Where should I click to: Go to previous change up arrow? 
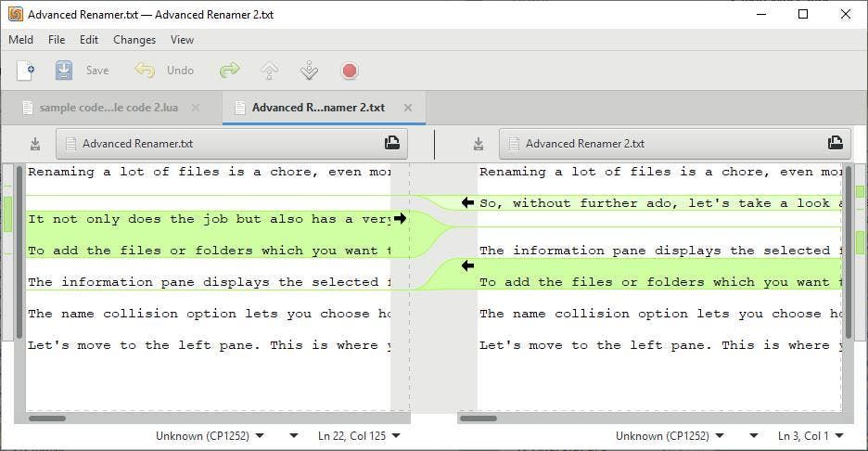click(269, 71)
